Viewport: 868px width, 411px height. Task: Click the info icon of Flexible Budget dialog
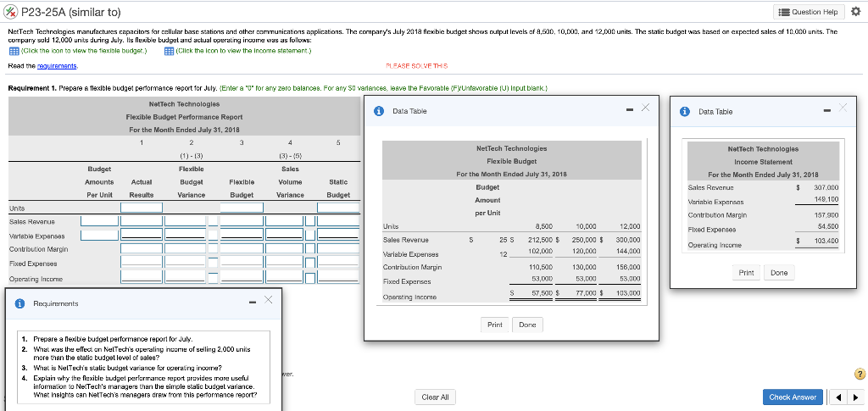click(x=380, y=111)
